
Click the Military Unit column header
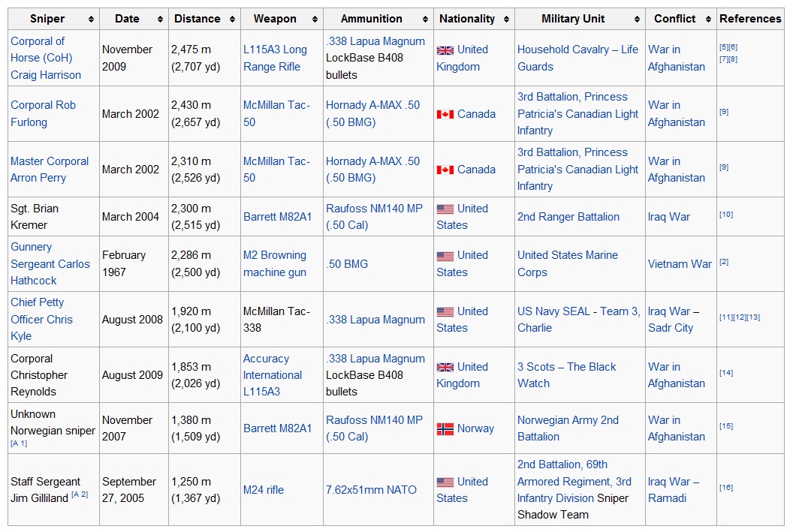(x=572, y=19)
